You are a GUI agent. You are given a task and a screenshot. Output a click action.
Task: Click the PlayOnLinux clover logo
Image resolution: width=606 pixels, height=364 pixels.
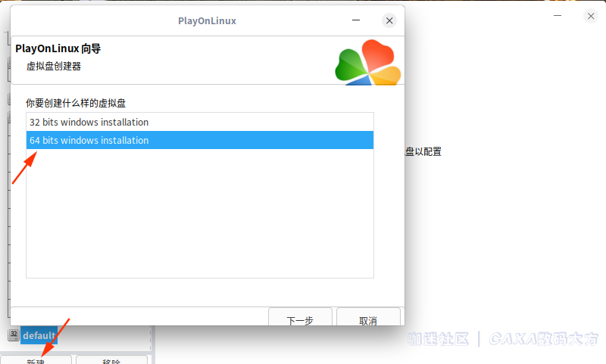click(368, 62)
